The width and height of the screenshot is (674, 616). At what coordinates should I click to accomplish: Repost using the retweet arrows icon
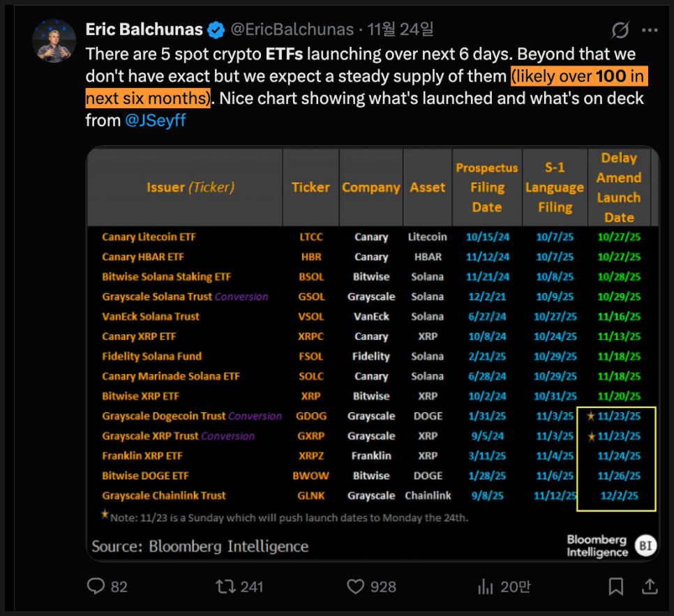(225, 586)
